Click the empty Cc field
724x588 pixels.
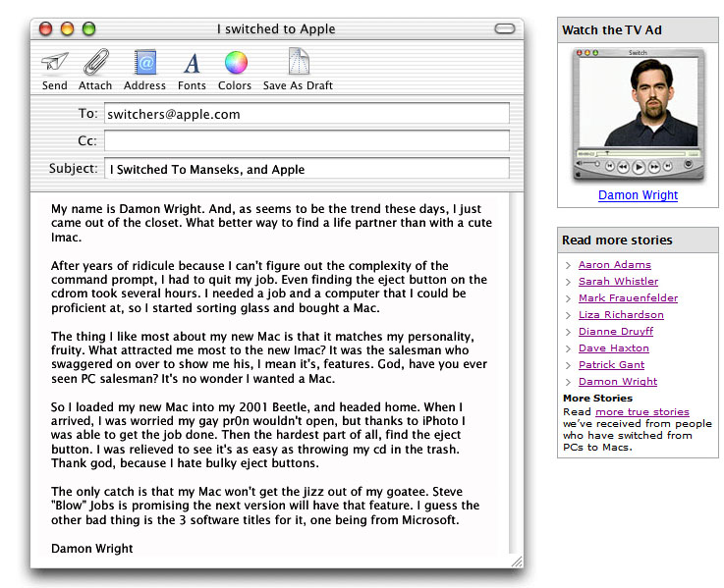click(x=307, y=140)
